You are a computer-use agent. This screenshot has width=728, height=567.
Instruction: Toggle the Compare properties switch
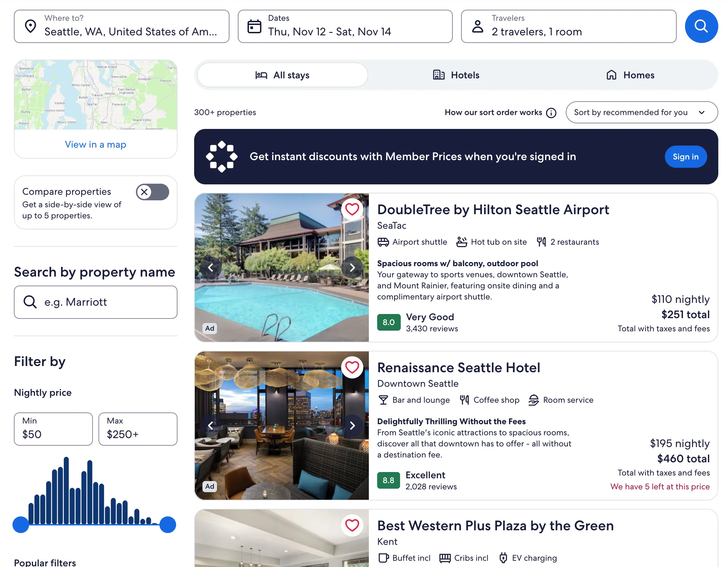(x=153, y=192)
